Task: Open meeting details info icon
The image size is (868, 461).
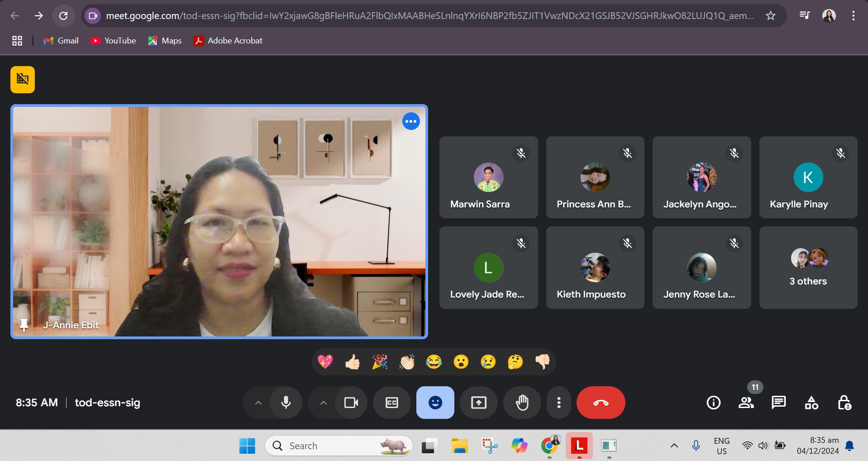Action: 713,403
